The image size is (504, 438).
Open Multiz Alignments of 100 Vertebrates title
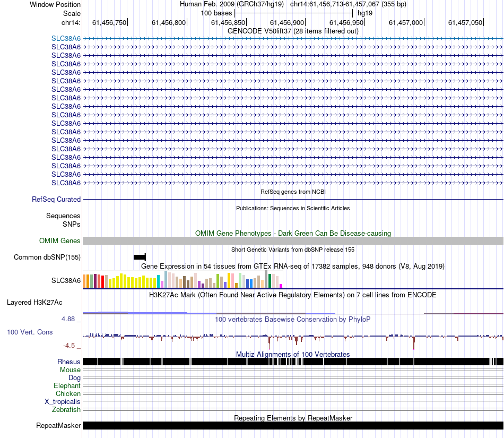click(x=293, y=354)
